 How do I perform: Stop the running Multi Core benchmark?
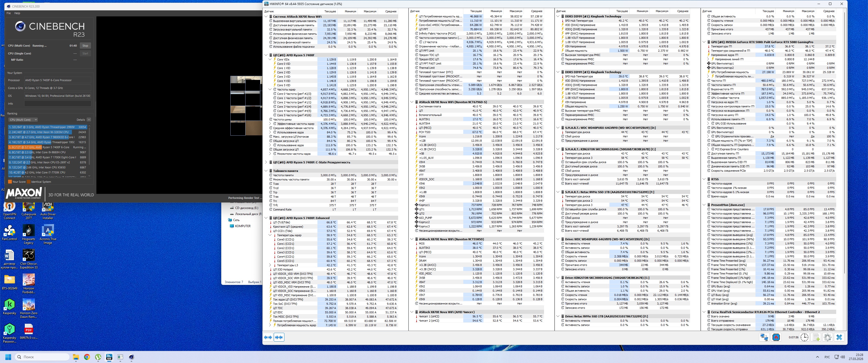coord(85,46)
